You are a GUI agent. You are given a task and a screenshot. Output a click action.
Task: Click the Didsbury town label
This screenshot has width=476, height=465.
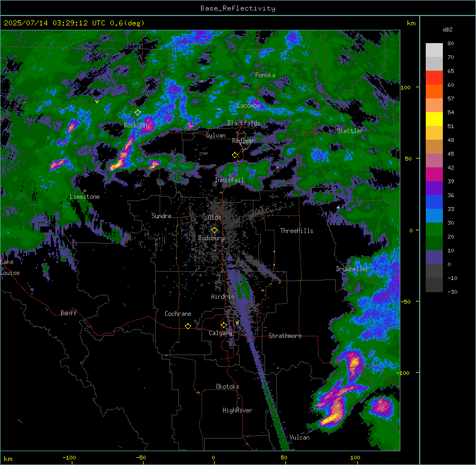click(x=211, y=238)
